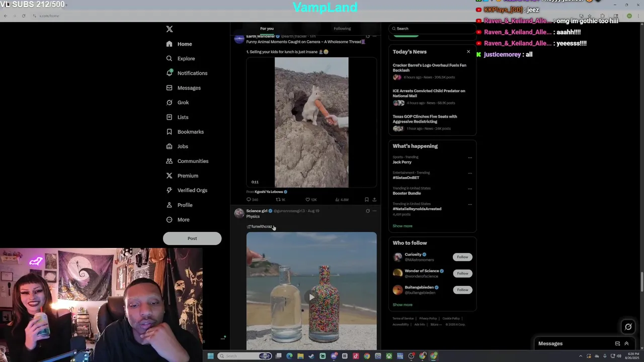
Task: Click the reply icon on rabbit video post
Action: (x=249, y=200)
